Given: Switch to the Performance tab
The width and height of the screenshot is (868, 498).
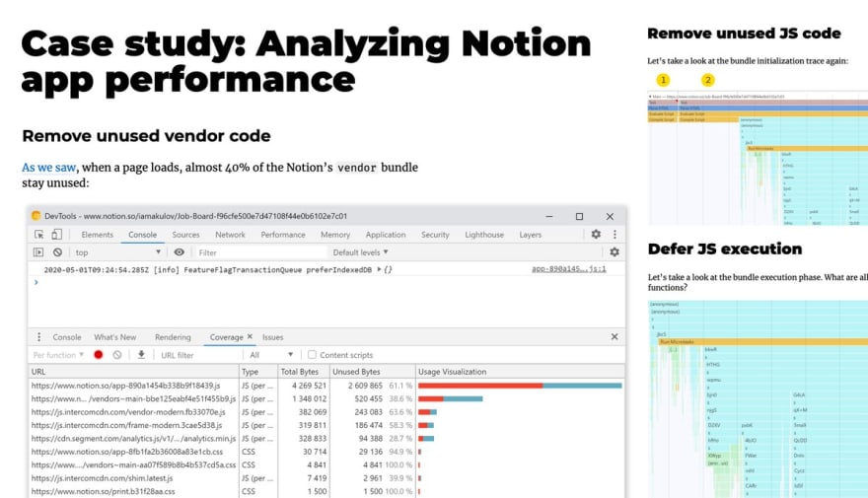Looking at the screenshot, I should pos(283,235).
